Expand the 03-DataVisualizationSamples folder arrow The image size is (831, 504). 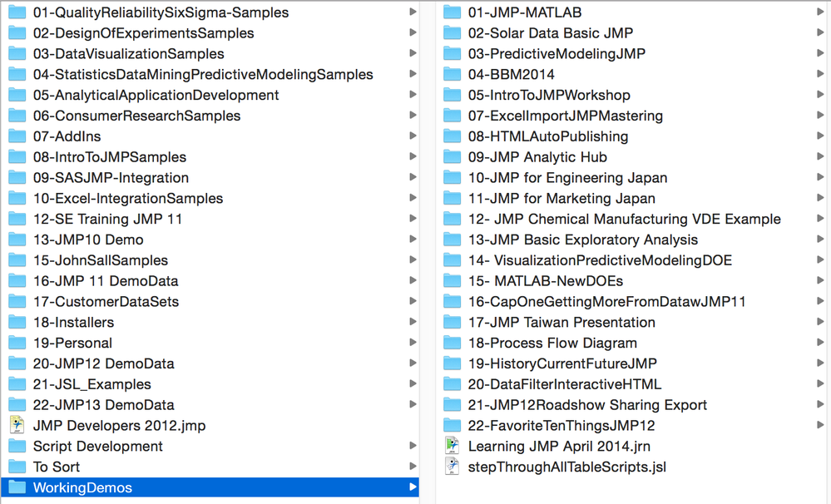[x=413, y=53]
